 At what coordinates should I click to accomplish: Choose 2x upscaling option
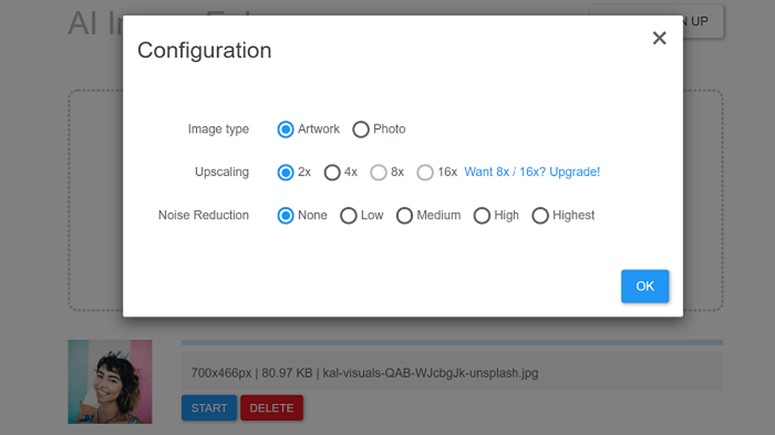286,172
